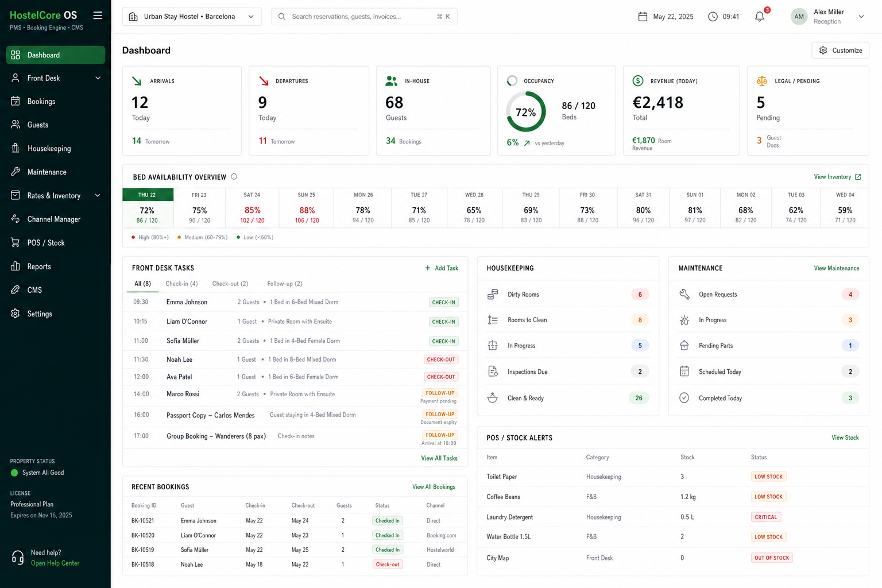The image size is (882, 588).
Task: Click the AM user avatar
Action: 799,17
